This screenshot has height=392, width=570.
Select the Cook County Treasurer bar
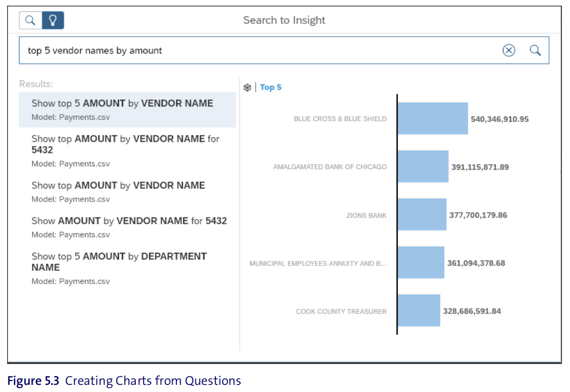point(419,310)
